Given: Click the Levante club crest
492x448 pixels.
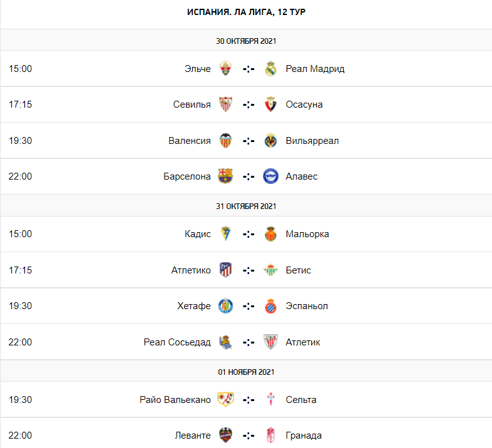Looking at the screenshot, I should coord(225,435).
